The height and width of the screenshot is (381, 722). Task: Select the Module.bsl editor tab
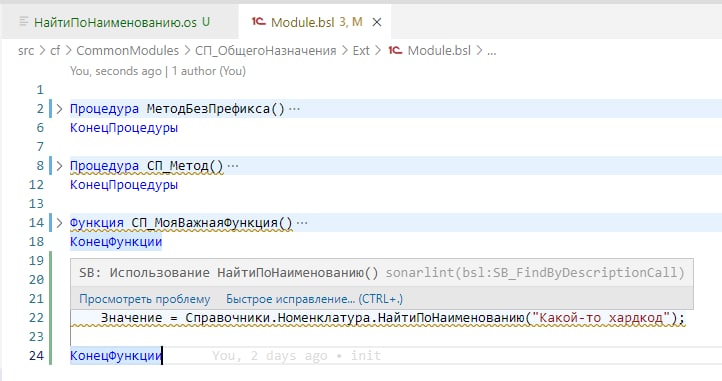[315, 22]
